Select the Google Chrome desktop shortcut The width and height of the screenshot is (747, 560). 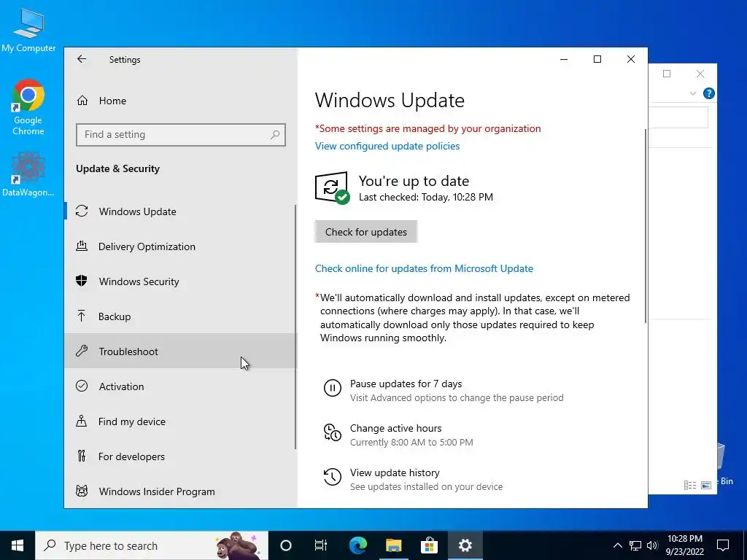(x=28, y=107)
